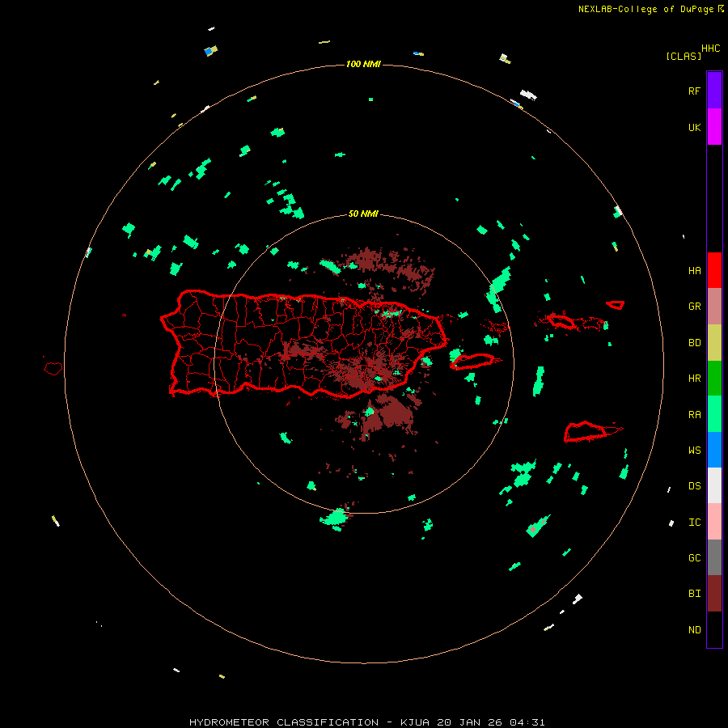Pick the bright green RA swatch
Image resolution: width=728 pixels, height=728 pixels.
(714, 414)
